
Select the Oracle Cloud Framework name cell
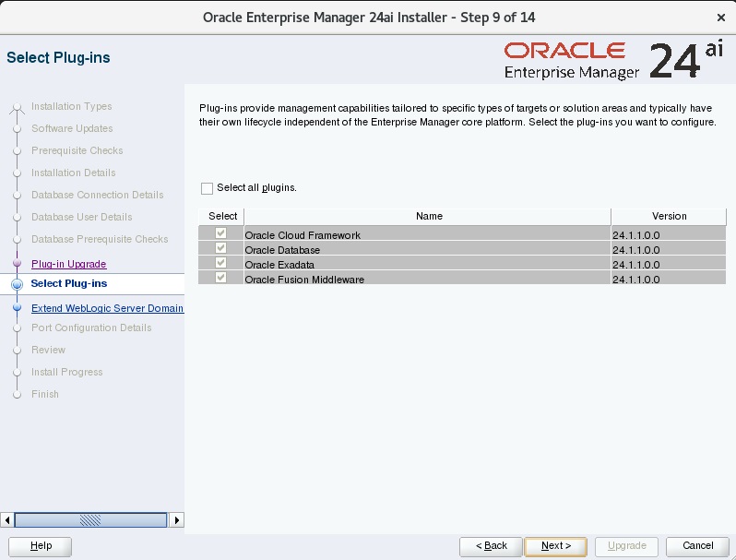428,233
